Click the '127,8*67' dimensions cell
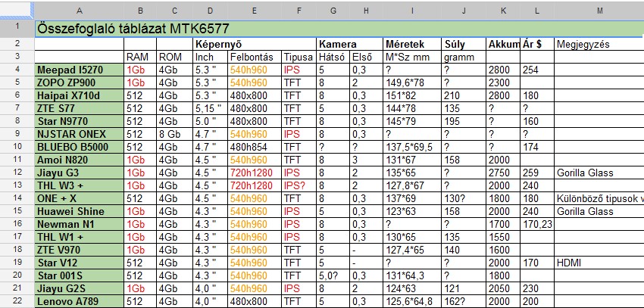 pos(413,185)
